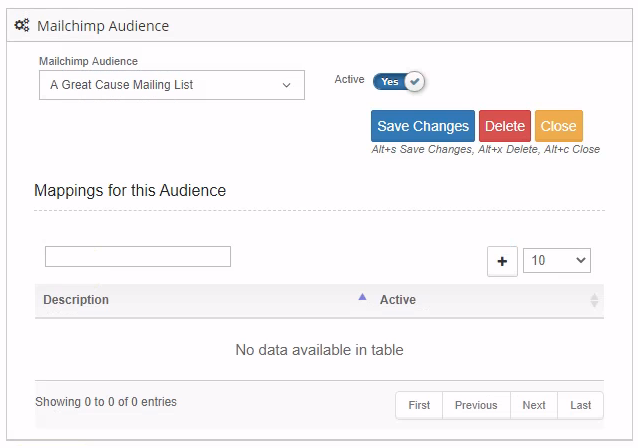Click the 'Mappings for this Audience' heading
This screenshot has height=448, width=638.
tap(130, 190)
